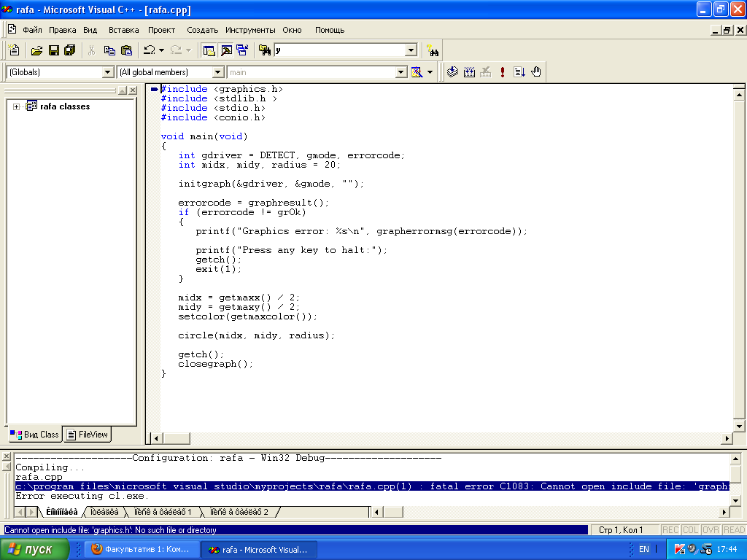Click the Open file folder icon

[36, 50]
